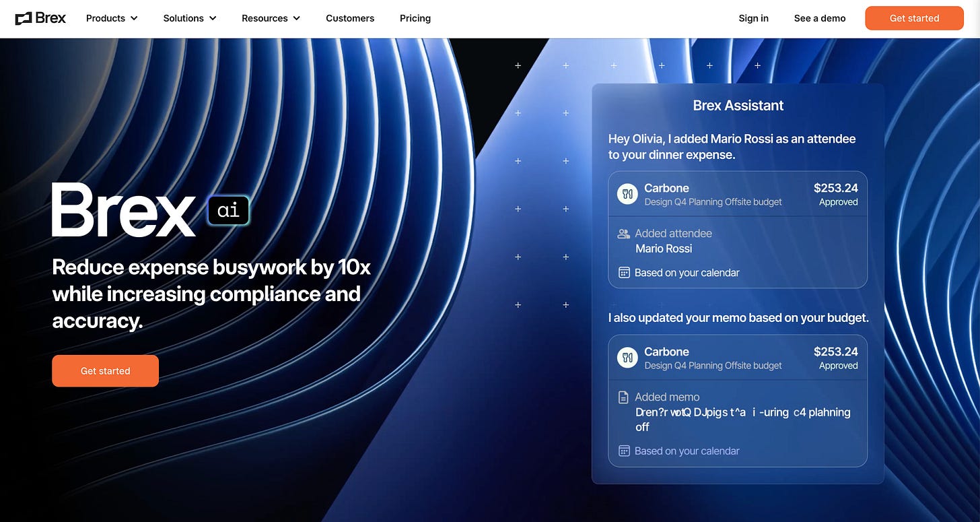Click the Sign in link

[753, 18]
